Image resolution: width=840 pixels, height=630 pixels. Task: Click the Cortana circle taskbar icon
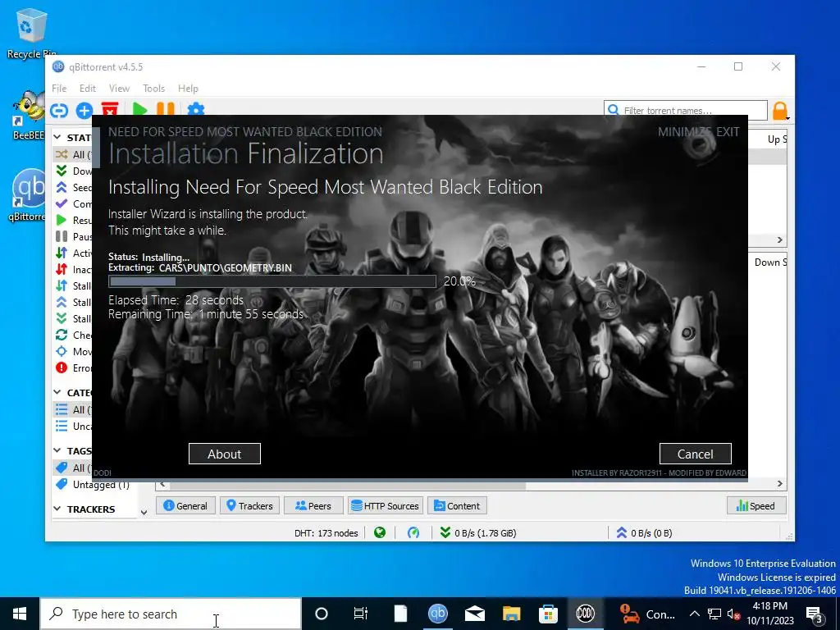coord(322,614)
